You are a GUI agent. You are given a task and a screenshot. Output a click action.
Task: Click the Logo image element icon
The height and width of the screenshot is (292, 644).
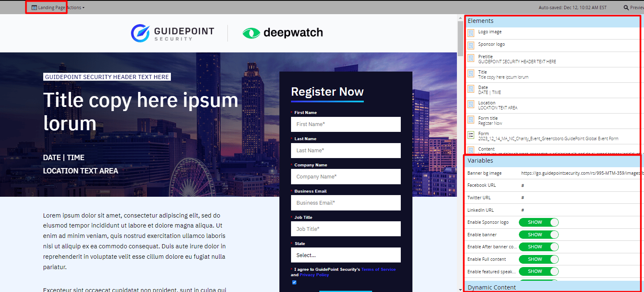tap(471, 33)
